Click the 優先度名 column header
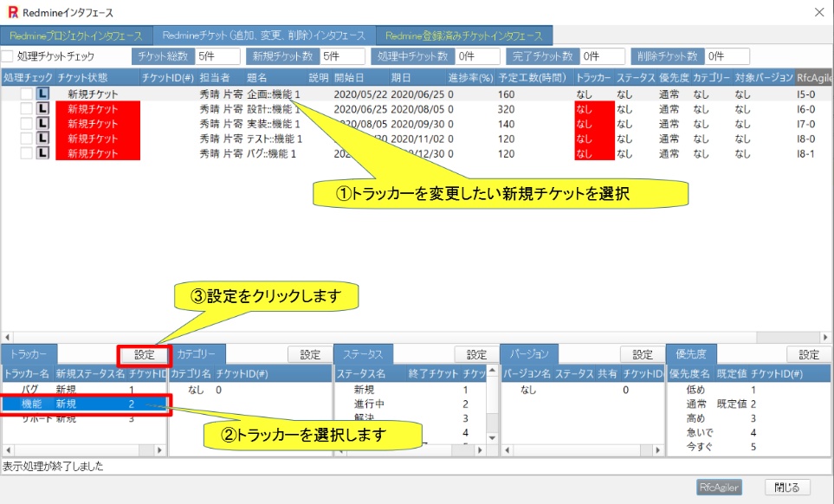834x504 pixels. [690, 374]
